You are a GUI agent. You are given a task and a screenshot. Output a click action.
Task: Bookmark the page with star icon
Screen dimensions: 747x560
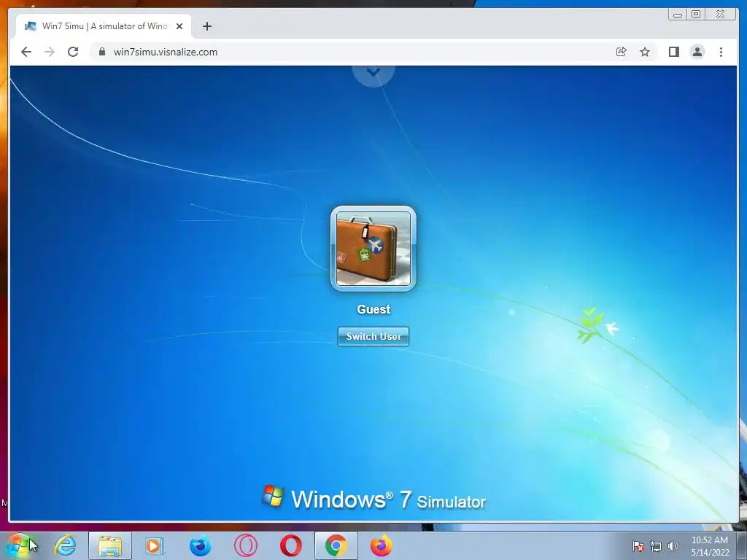[645, 52]
